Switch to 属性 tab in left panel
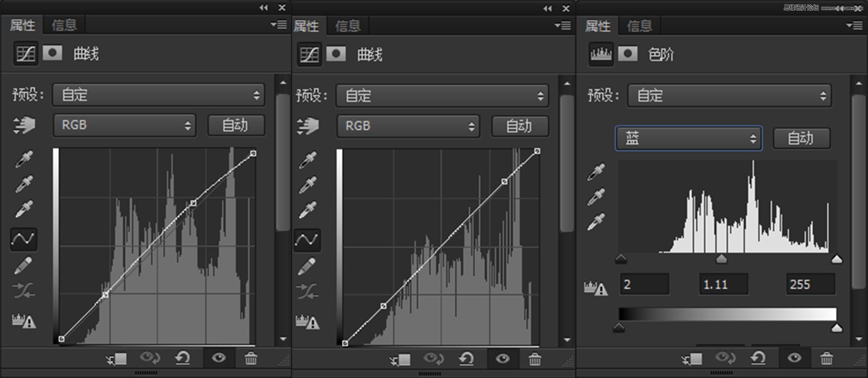Screen dimensions: 868x378 22,25
